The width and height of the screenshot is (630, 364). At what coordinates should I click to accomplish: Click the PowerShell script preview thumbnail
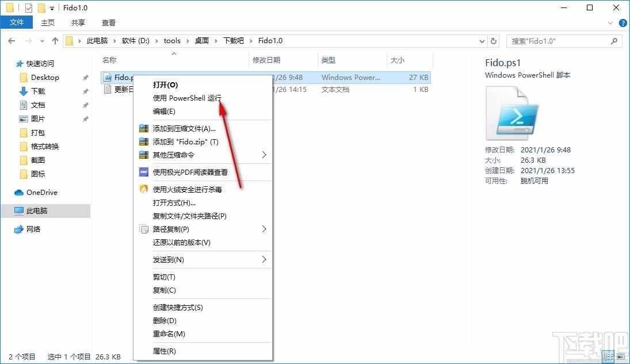click(512, 113)
